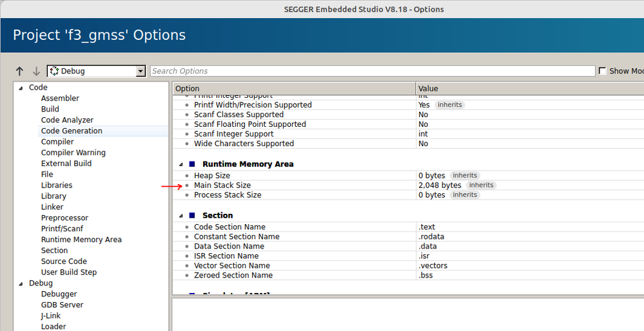Click the Process Stack Size value

point(432,195)
